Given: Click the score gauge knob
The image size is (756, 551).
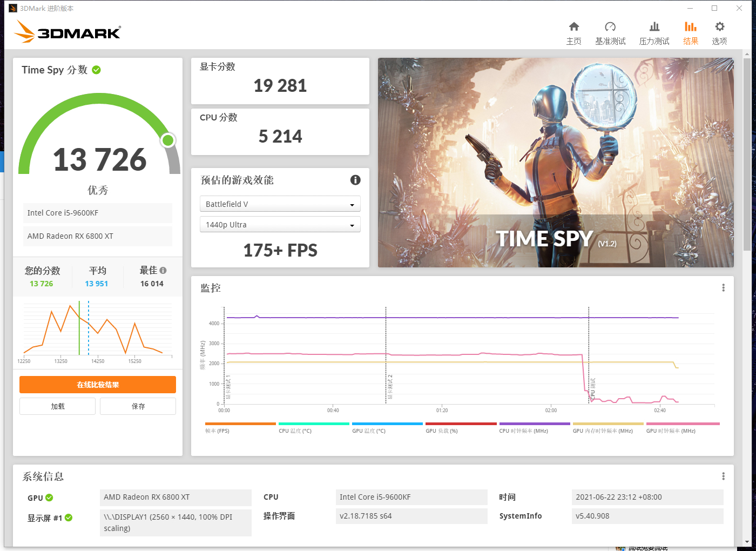Looking at the screenshot, I should (x=168, y=140).
